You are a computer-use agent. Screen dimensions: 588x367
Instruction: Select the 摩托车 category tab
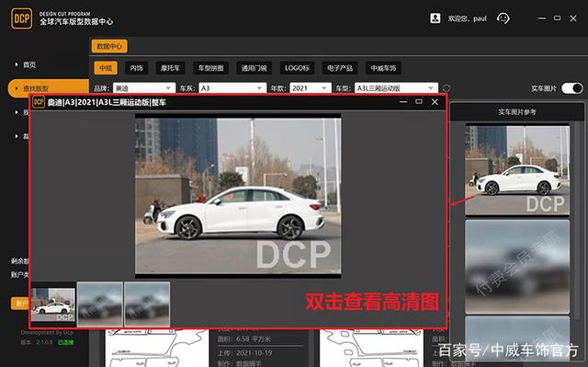coord(170,68)
